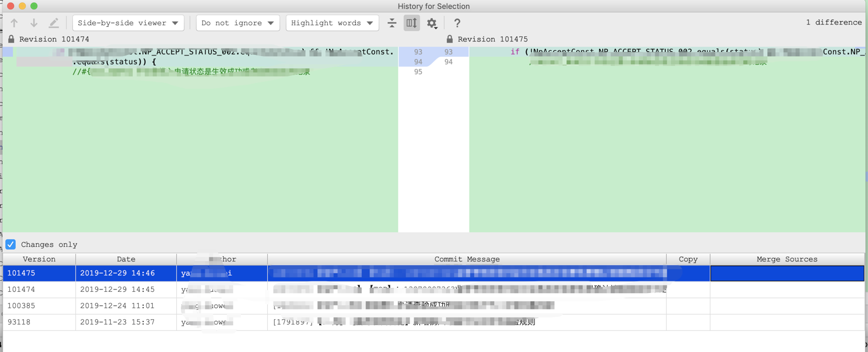Click lock icon beside Revision 101475
This screenshot has height=352, width=868.
[450, 39]
